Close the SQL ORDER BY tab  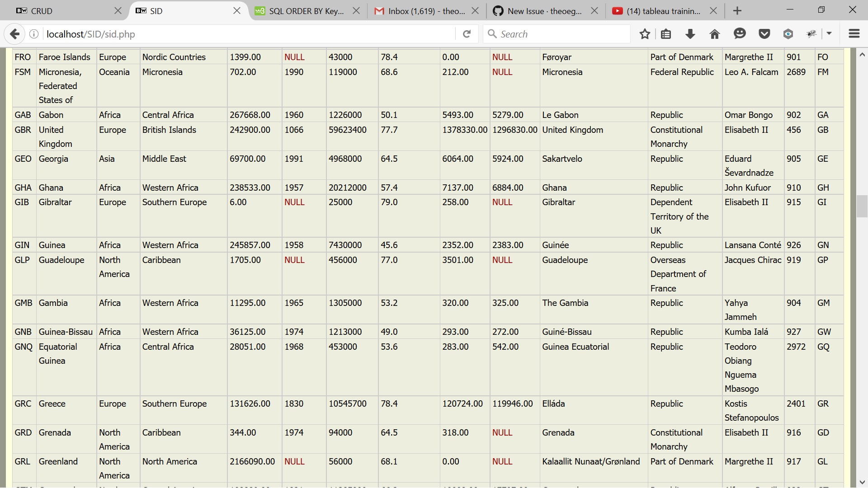(x=356, y=10)
